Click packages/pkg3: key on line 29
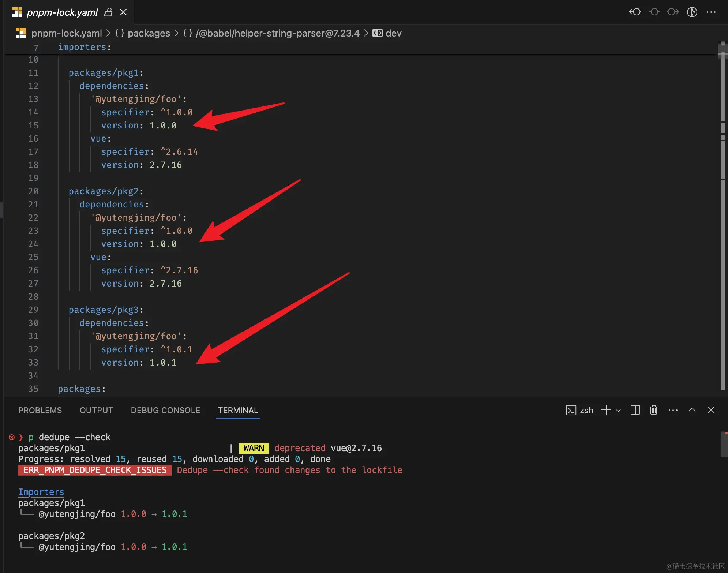The image size is (728, 573). tap(106, 310)
